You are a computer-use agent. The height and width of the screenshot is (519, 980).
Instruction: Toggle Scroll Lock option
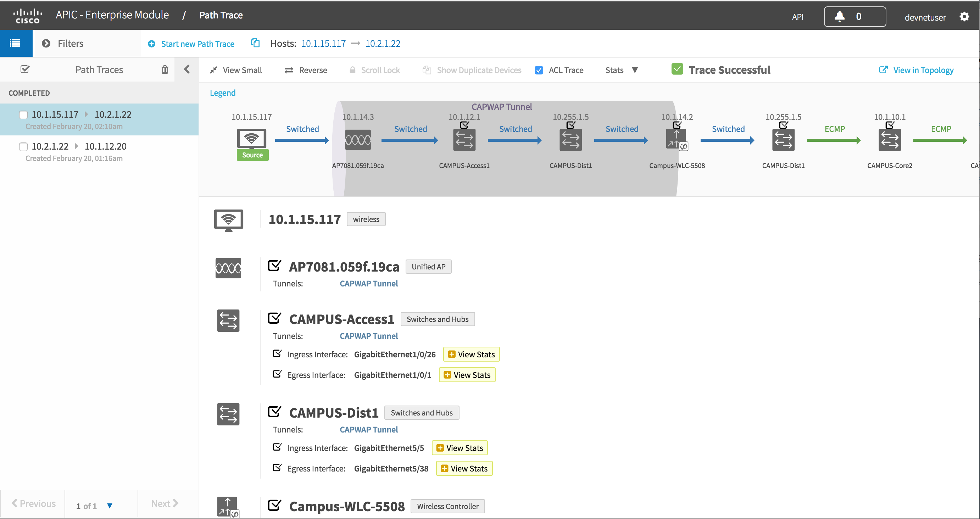375,70
